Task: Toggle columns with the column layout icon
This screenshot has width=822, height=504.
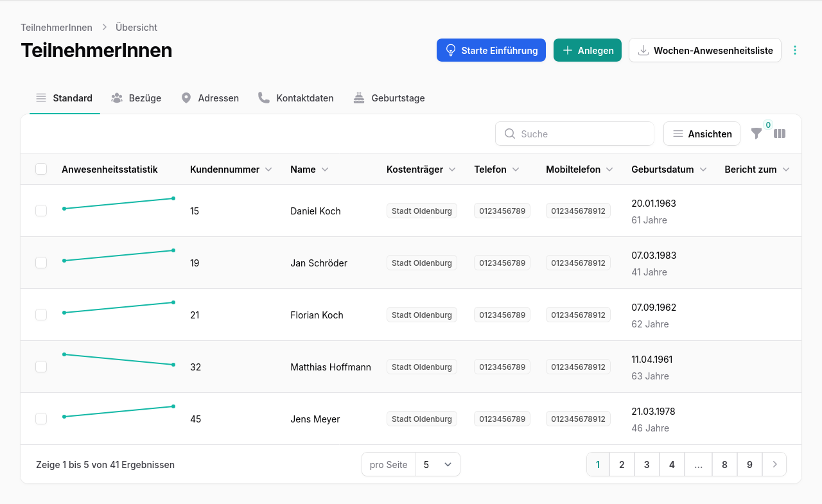Action: [780, 134]
